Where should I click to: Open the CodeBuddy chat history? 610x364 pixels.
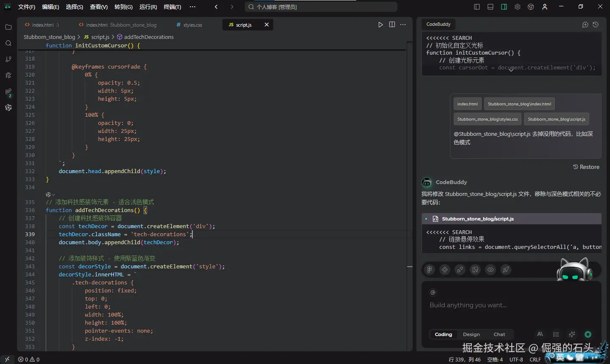coord(596,25)
